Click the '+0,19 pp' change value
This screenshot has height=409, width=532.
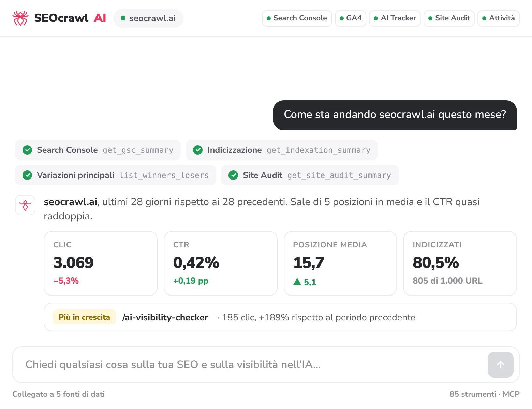tap(191, 281)
